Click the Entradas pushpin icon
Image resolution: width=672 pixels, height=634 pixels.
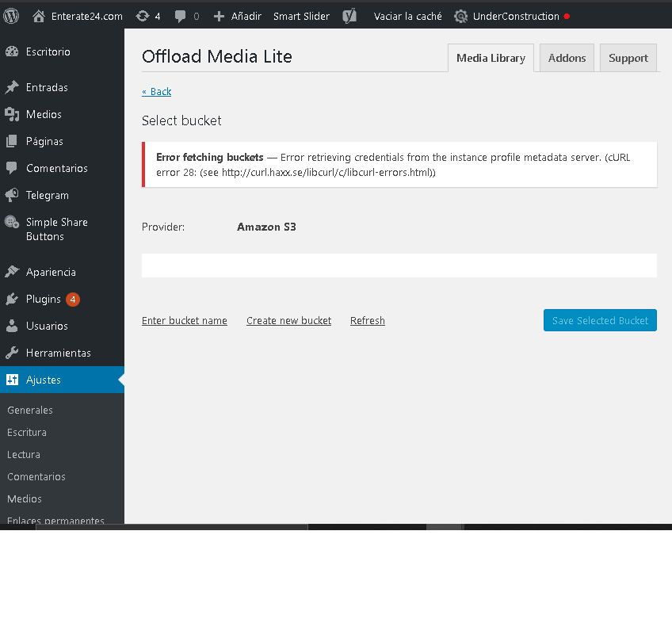point(12,87)
